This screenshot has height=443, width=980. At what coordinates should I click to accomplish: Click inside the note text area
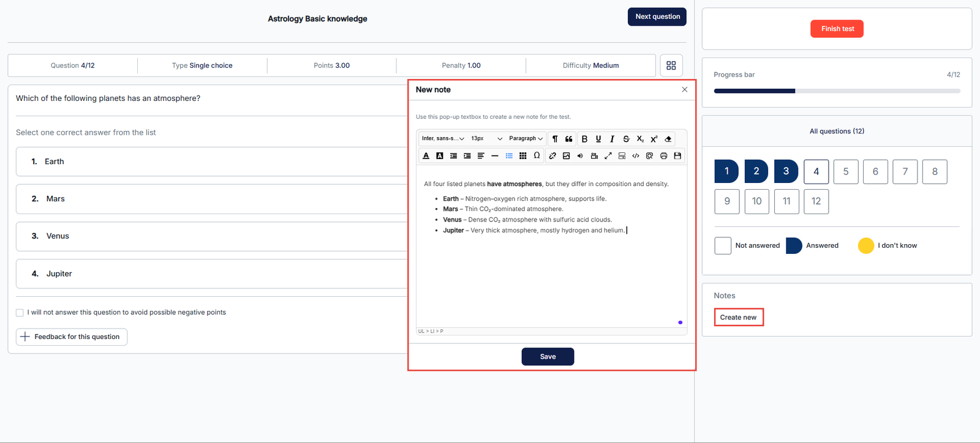click(551, 275)
